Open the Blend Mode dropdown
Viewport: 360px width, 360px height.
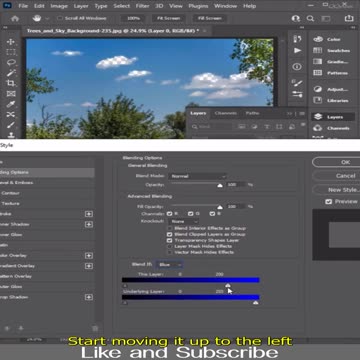pos(198,176)
